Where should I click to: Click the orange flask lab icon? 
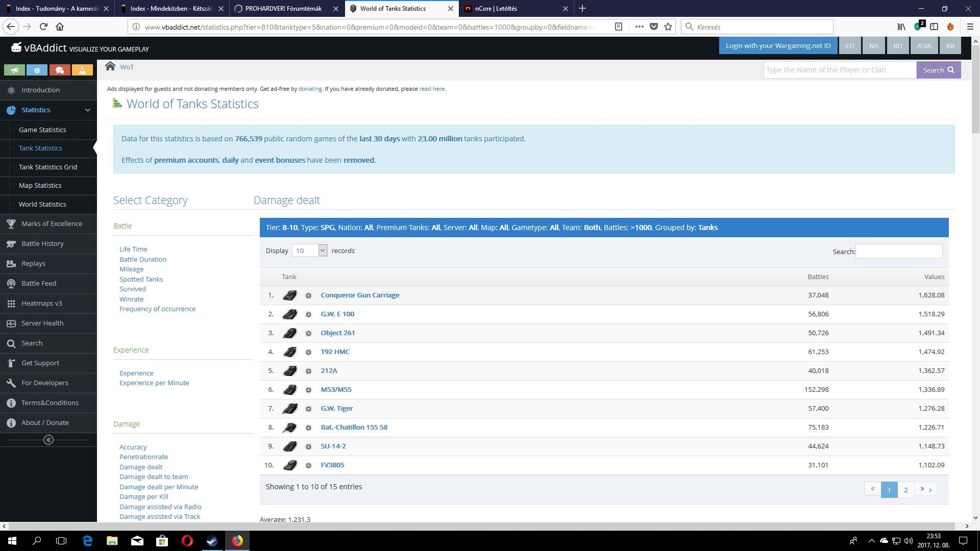(82, 70)
